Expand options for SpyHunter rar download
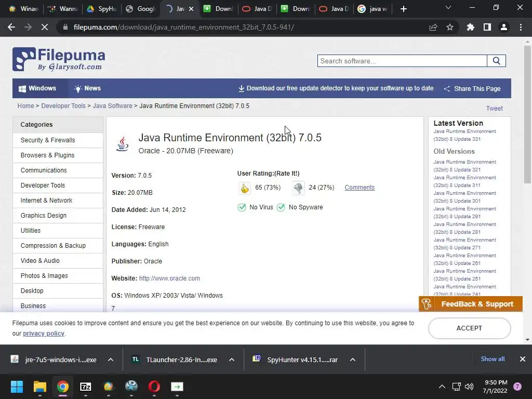Screen dimensions: 532x399 [353, 360]
